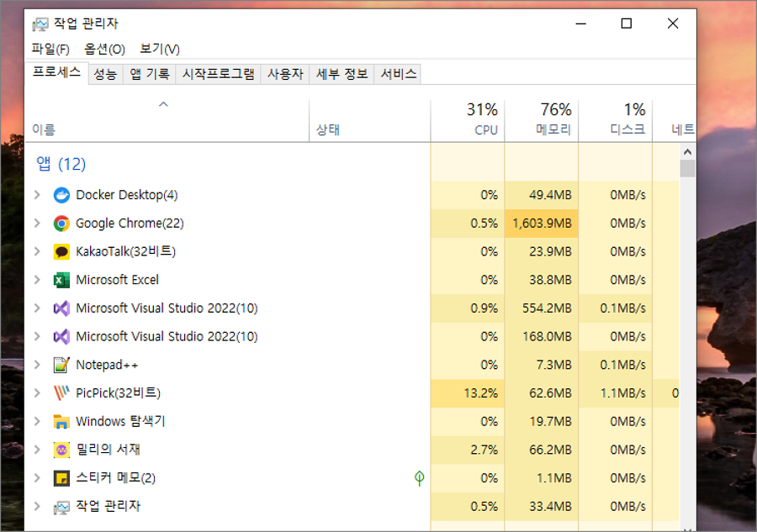Click the 7.3MB memory value
Image resolution: width=757 pixels, height=532 pixels.
tap(554, 365)
